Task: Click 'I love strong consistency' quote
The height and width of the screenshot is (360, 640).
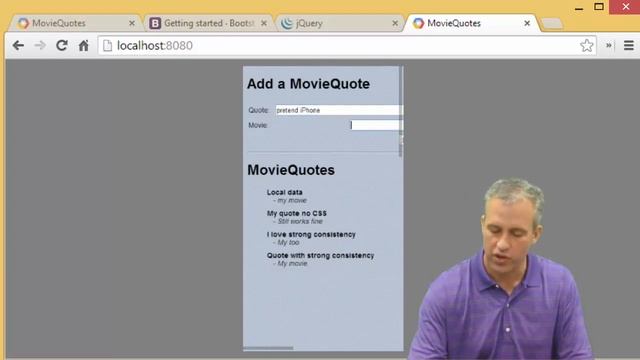Action: [x=311, y=234]
